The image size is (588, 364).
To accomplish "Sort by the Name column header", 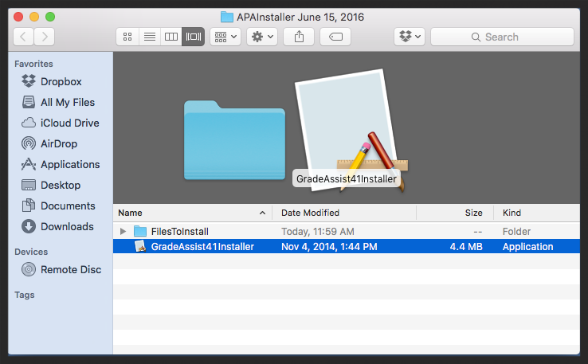I will point(192,213).
